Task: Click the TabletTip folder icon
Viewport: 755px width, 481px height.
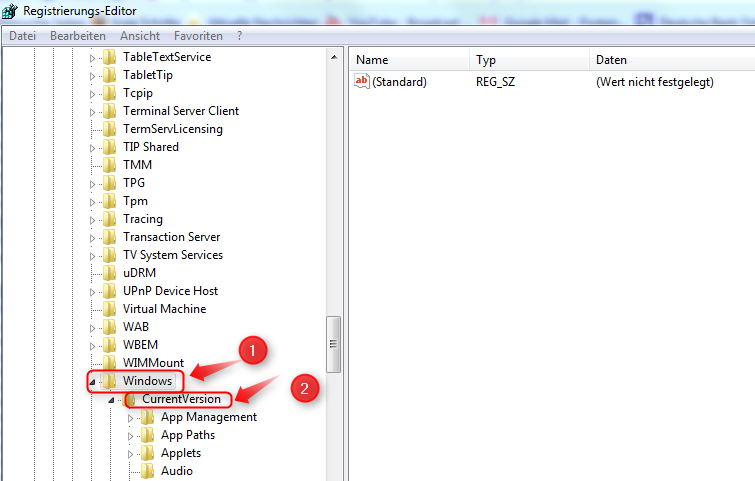Action: point(109,75)
